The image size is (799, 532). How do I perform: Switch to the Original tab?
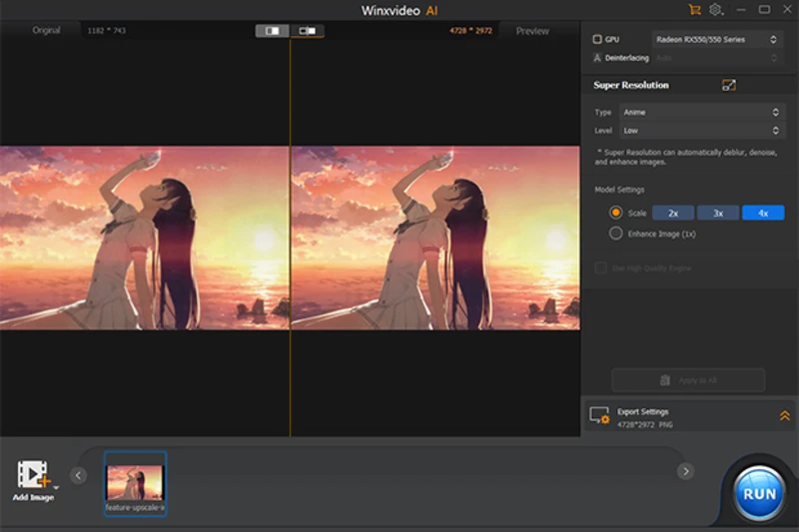(47, 31)
